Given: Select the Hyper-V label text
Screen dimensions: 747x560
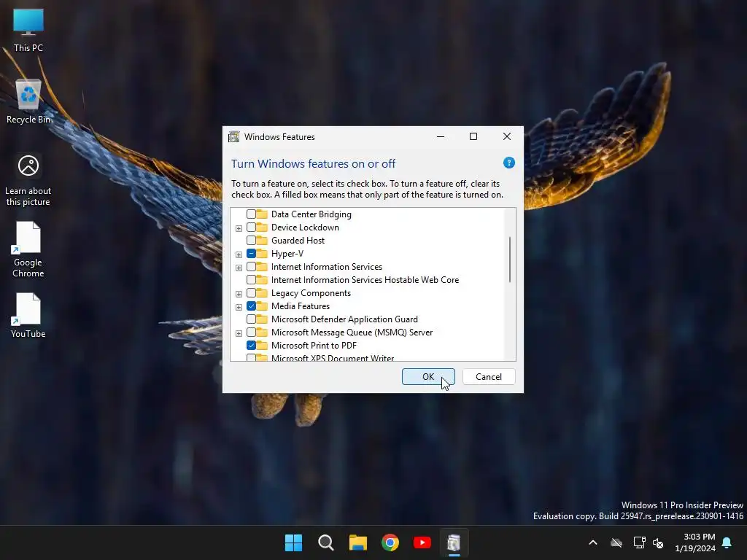Looking at the screenshot, I should tap(287, 254).
